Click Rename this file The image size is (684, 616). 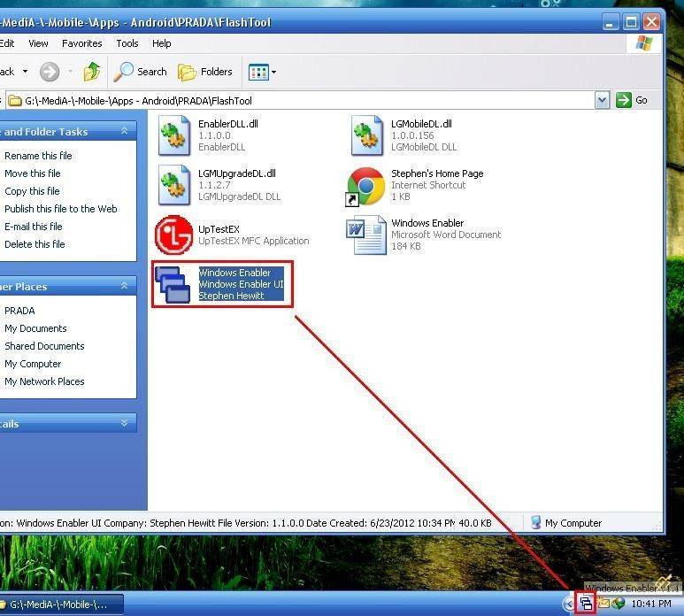(38, 156)
